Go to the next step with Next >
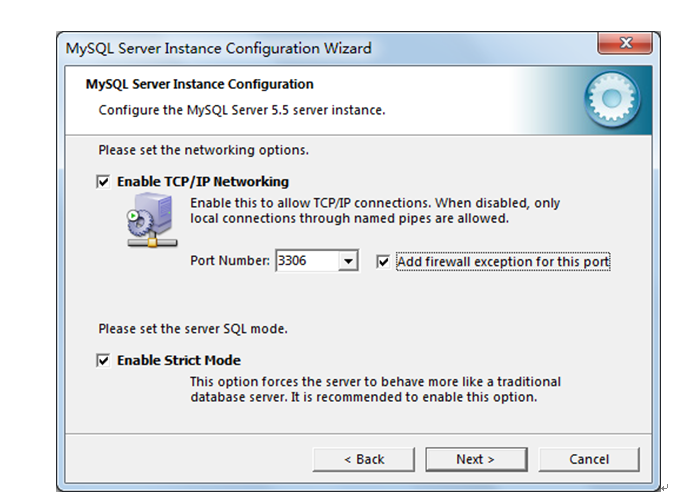The height and width of the screenshot is (493, 674). [476, 459]
